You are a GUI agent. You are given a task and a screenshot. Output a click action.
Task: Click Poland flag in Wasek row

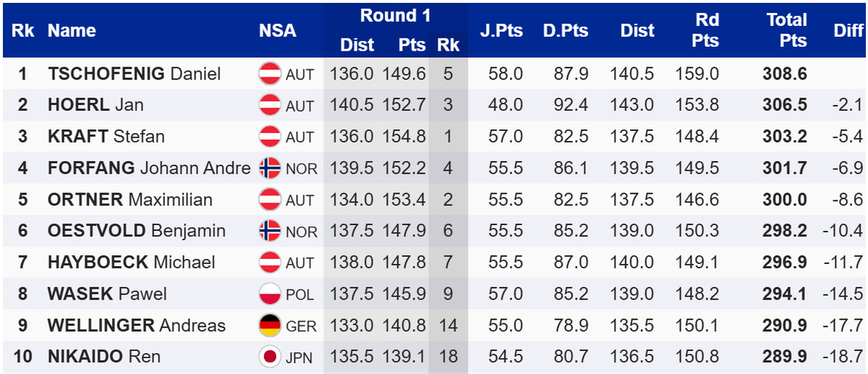pyautogui.click(x=270, y=294)
